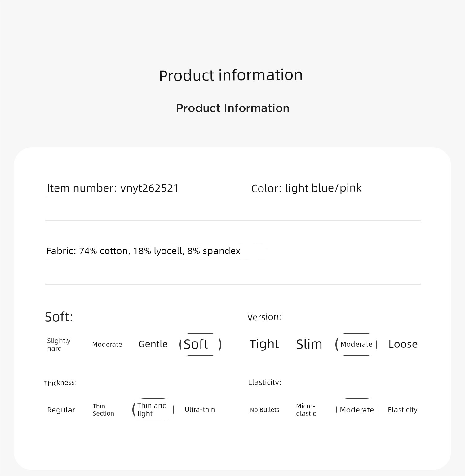Image resolution: width=465 pixels, height=476 pixels.
Task: Pick the 'Elasticity' option at row end
Action: (x=402, y=410)
